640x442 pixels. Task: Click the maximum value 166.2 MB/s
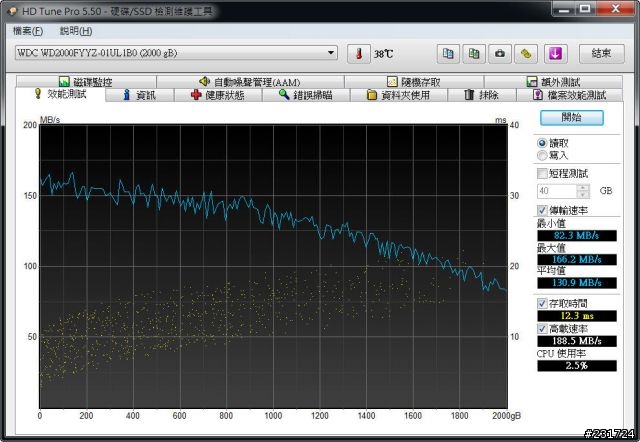577,259
